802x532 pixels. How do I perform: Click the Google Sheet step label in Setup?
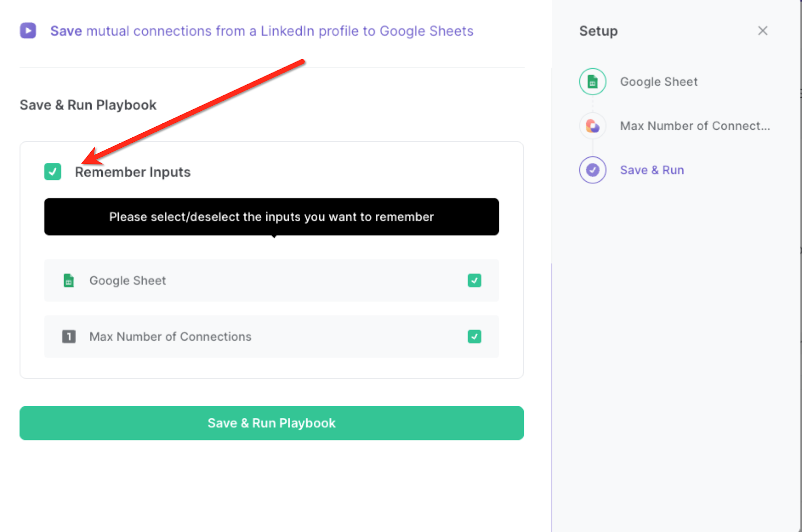coord(659,81)
